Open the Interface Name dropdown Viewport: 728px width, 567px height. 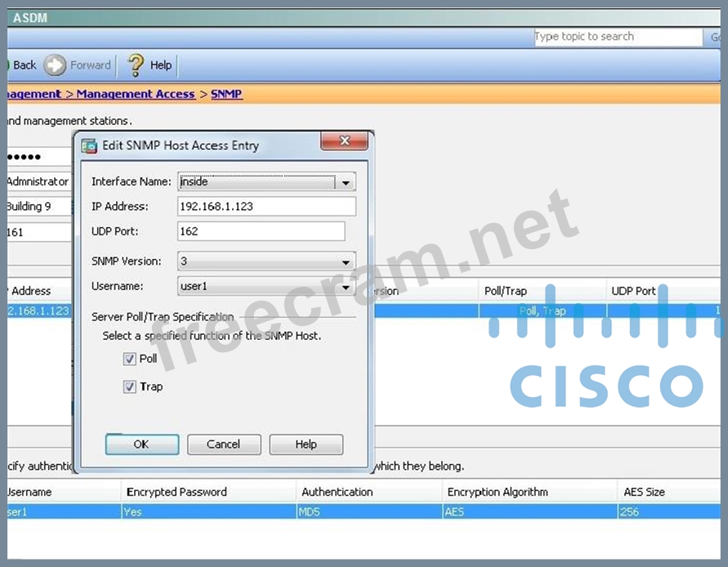[x=346, y=182]
